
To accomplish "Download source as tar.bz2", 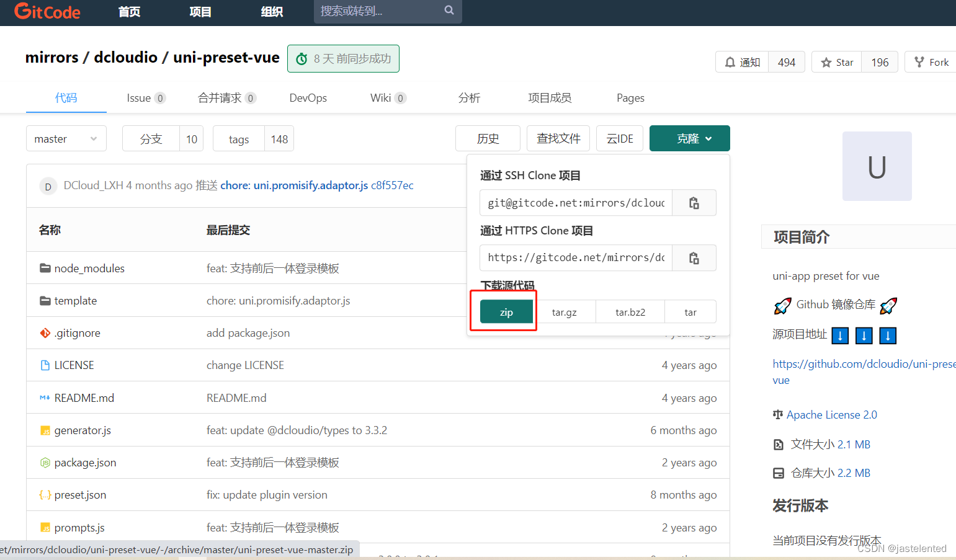I will pos(630,312).
